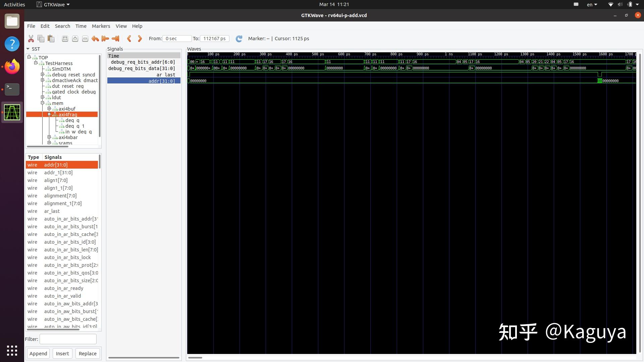This screenshot has height=362, width=644.
Task: Open the Search menu
Action: (x=62, y=26)
